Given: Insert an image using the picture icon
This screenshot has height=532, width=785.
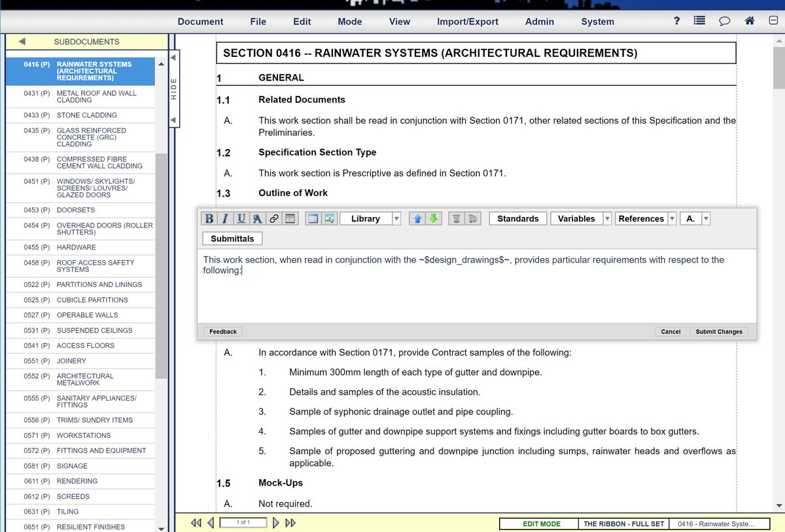Looking at the screenshot, I should coord(329,219).
